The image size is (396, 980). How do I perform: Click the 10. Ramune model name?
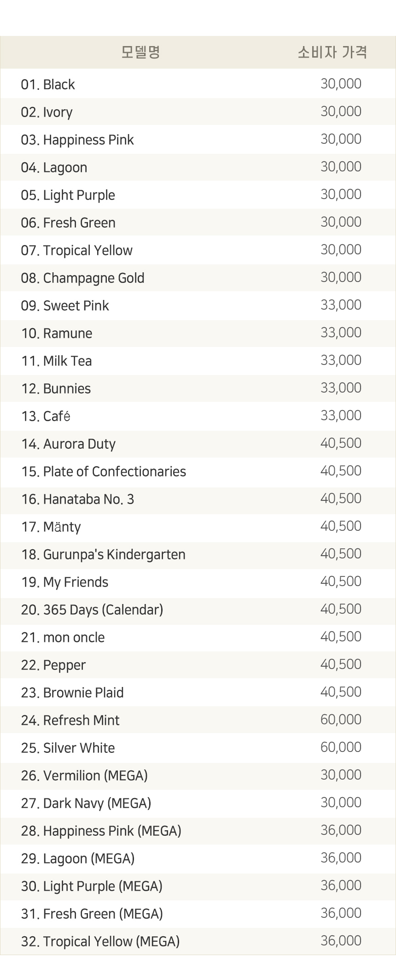pos(57,333)
